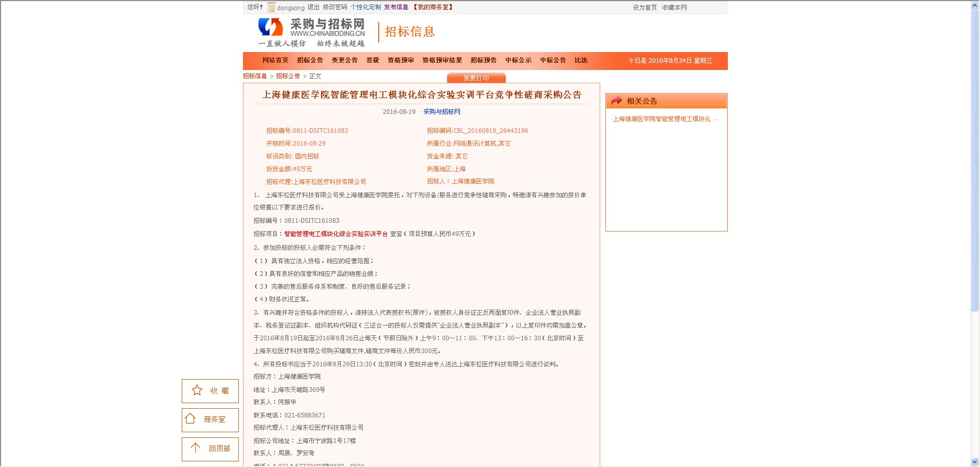Open the 个性化定制 link
The image size is (980, 467).
(365, 7)
